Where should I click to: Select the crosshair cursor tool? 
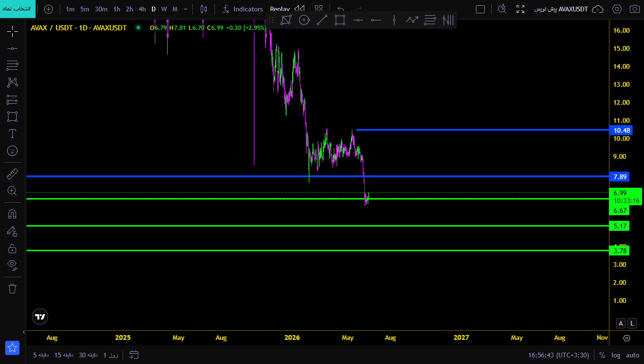(12, 32)
